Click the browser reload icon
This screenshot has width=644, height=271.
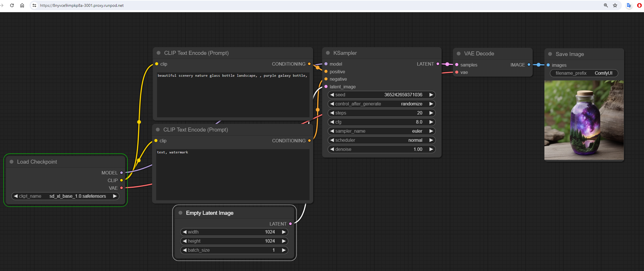(12, 5)
